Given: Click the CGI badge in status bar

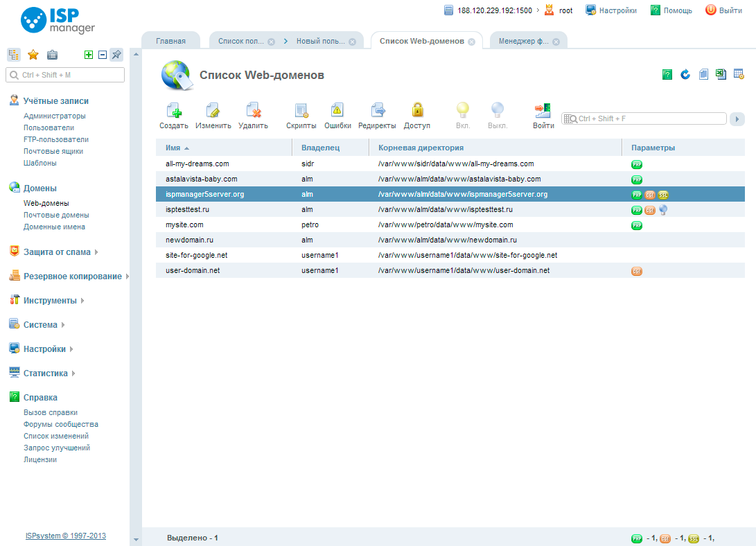Looking at the screenshot, I should pos(665,538).
